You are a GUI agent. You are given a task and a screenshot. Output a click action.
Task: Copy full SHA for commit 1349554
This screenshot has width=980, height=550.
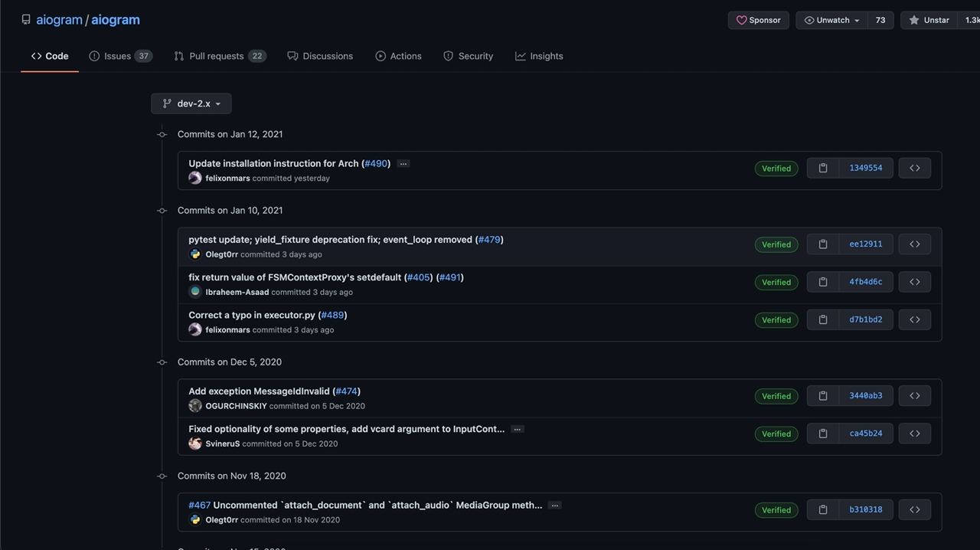[823, 168]
